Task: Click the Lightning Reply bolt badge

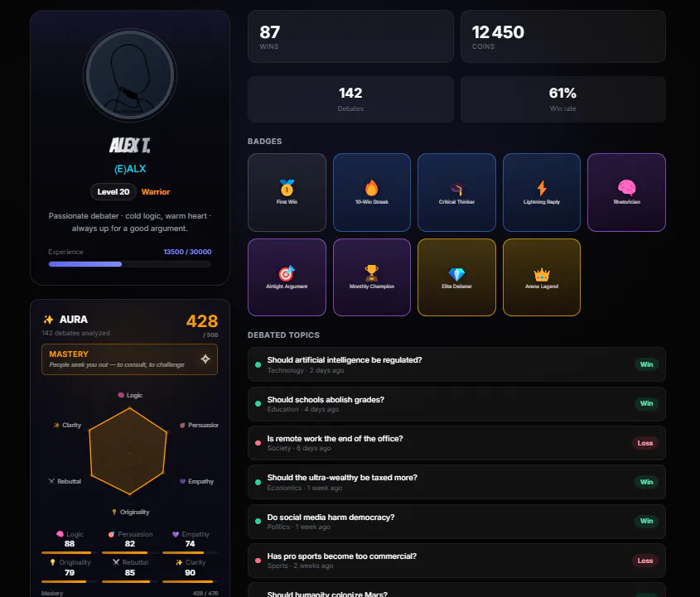Action: pos(542,192)
